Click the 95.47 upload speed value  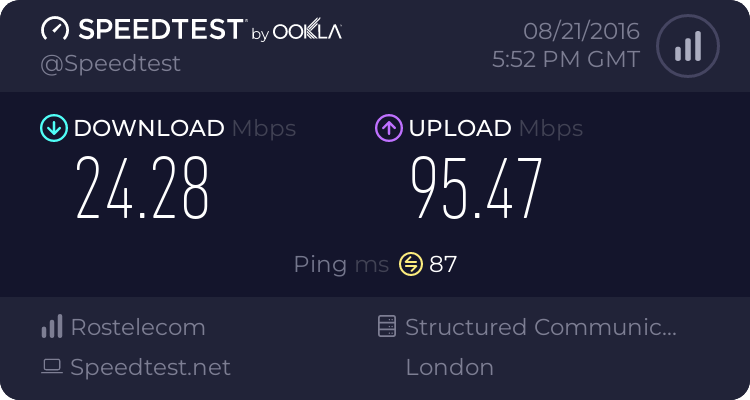(476, 188)
